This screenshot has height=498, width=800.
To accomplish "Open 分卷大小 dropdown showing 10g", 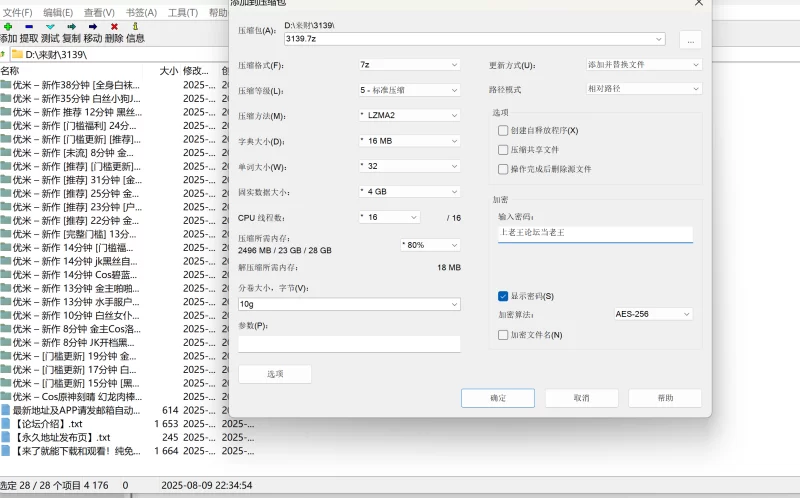I will [x=349, y=304].
